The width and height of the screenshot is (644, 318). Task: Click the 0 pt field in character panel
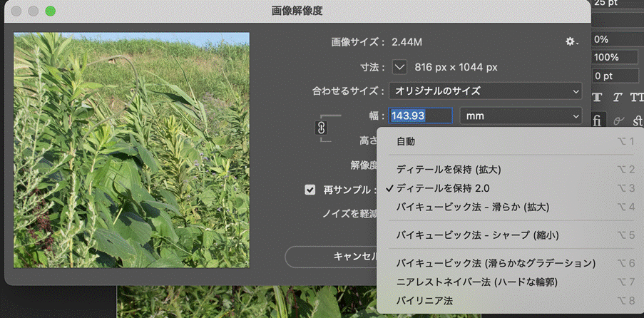click(615, 76)
